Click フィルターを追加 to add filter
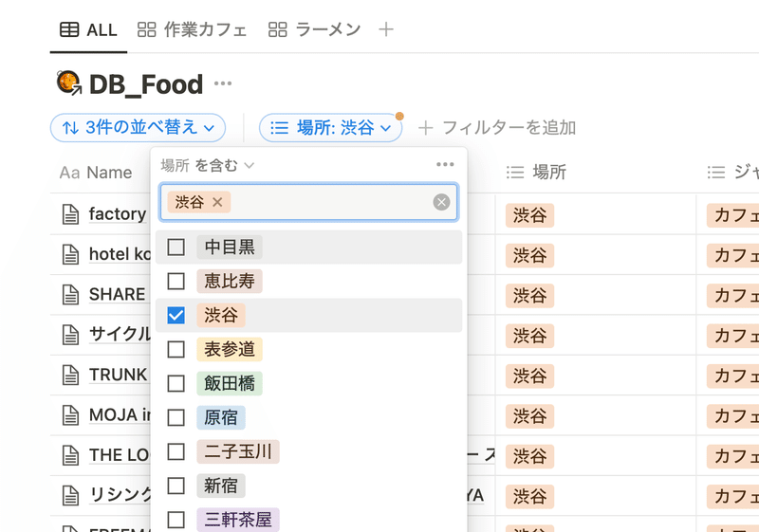This screenshot has height=532, width=759. click(497, 127)
